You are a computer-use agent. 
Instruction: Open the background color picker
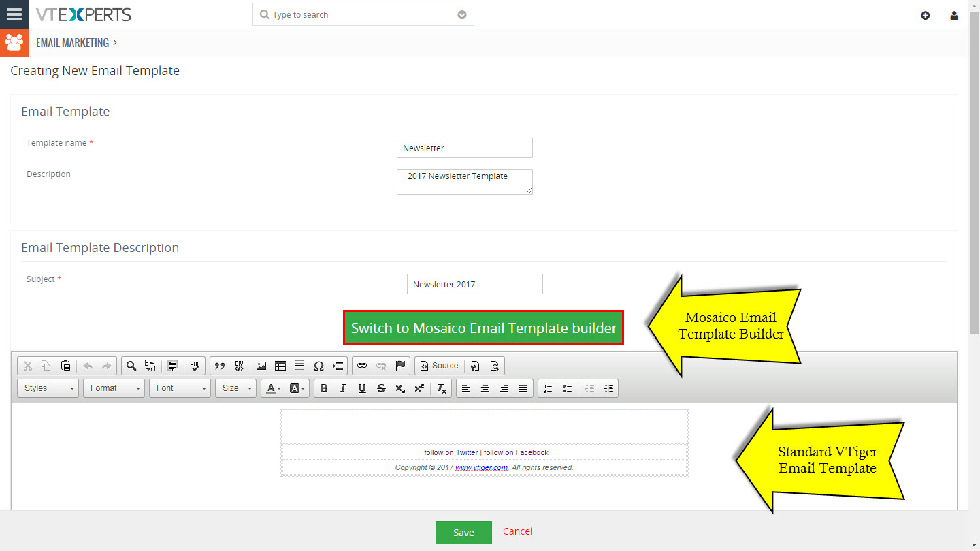298,388
